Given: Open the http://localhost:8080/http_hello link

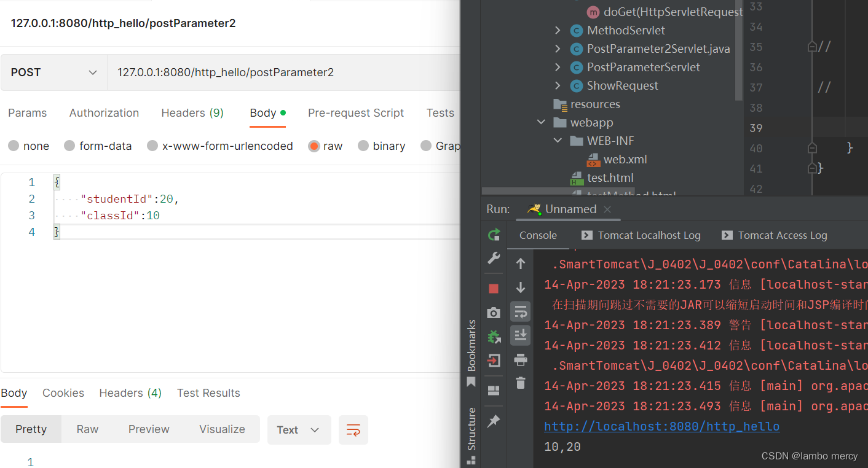Looking at the screenshot, I should click(x=662, y=426).
